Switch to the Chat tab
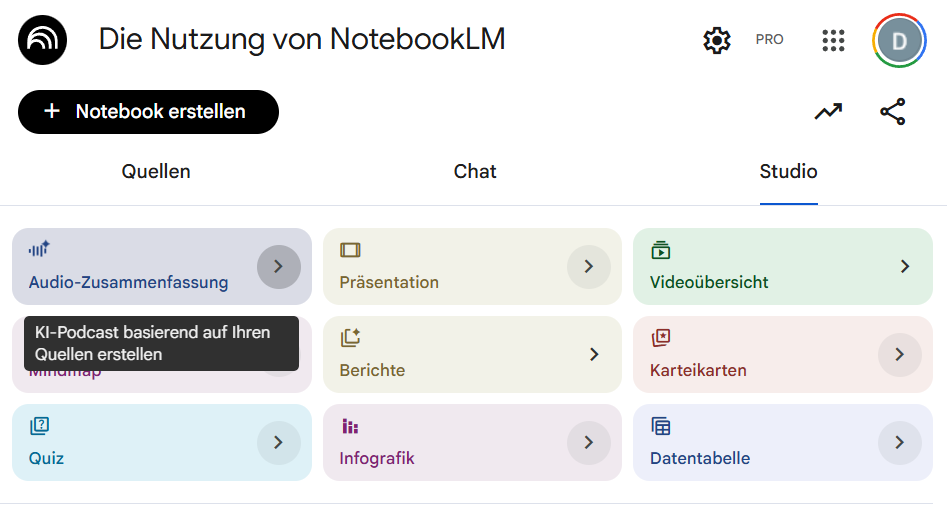 point(475,171)
